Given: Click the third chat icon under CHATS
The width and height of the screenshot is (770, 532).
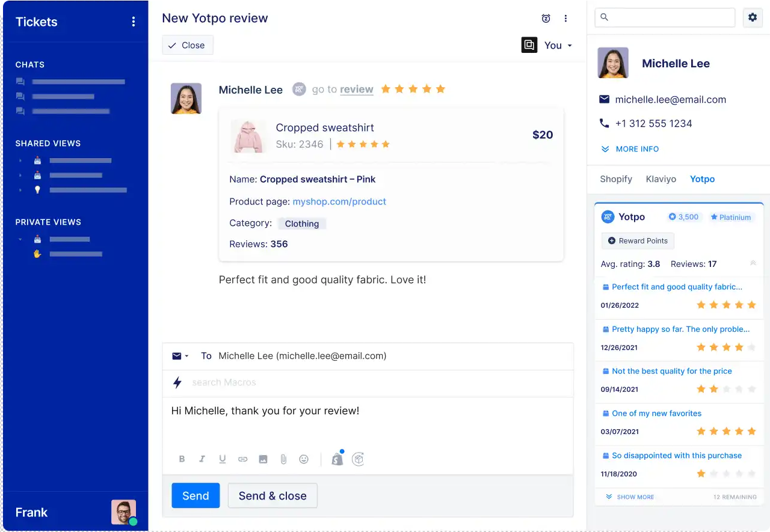Looking at the screenshot, I should tap(20, 111).
